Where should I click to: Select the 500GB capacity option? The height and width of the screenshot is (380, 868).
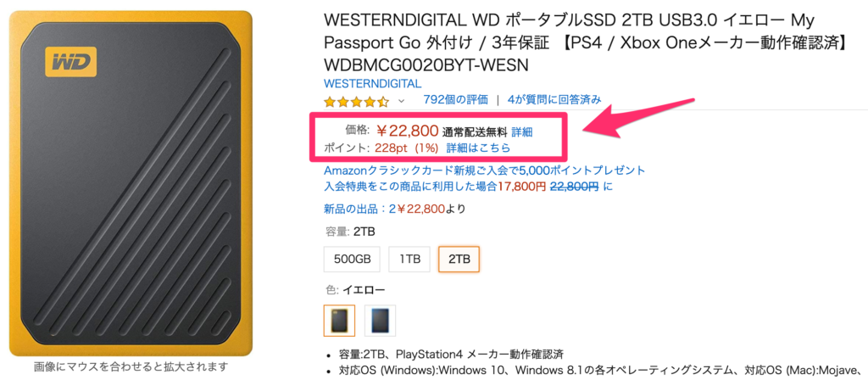pos(352,259)
